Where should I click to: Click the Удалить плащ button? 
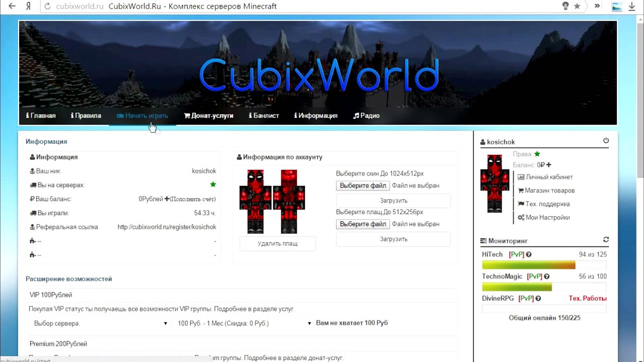277,244
